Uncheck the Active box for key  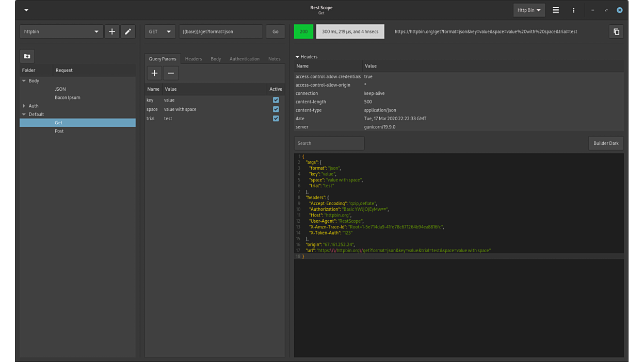click(276, 100)
